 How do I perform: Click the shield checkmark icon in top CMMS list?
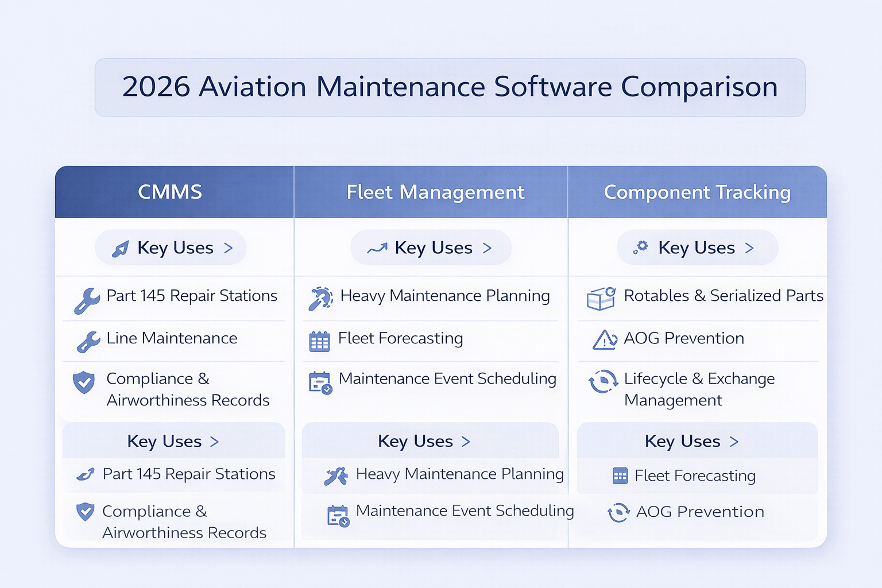point(84,382)
